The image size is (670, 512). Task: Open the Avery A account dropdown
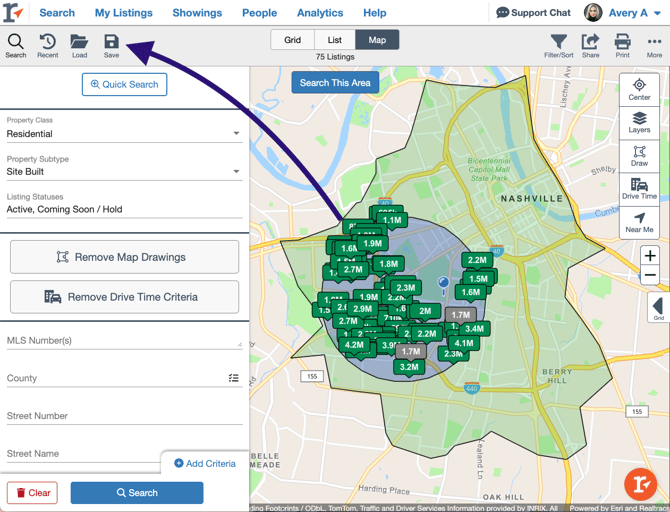pos(623,13)
